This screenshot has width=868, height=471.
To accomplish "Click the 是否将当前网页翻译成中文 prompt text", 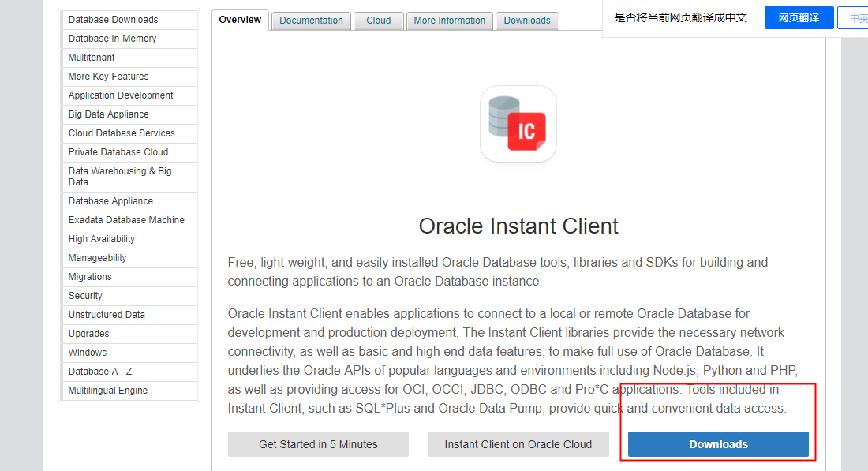I will click(680, 17).
